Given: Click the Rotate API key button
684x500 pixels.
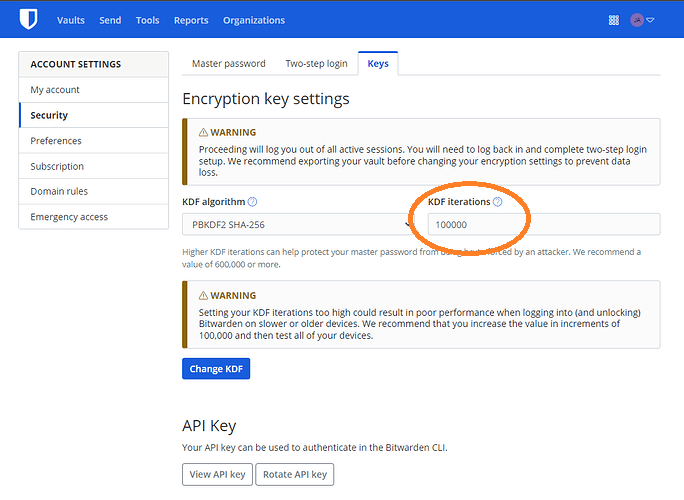Looking at the screenshot, I should (x=295, y=474).
